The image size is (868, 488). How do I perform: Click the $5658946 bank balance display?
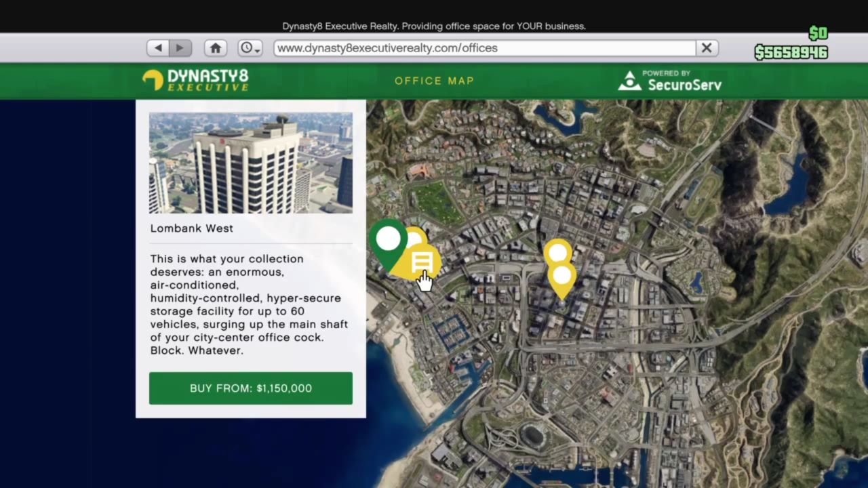pyautogui.click(x=791, y=52)
